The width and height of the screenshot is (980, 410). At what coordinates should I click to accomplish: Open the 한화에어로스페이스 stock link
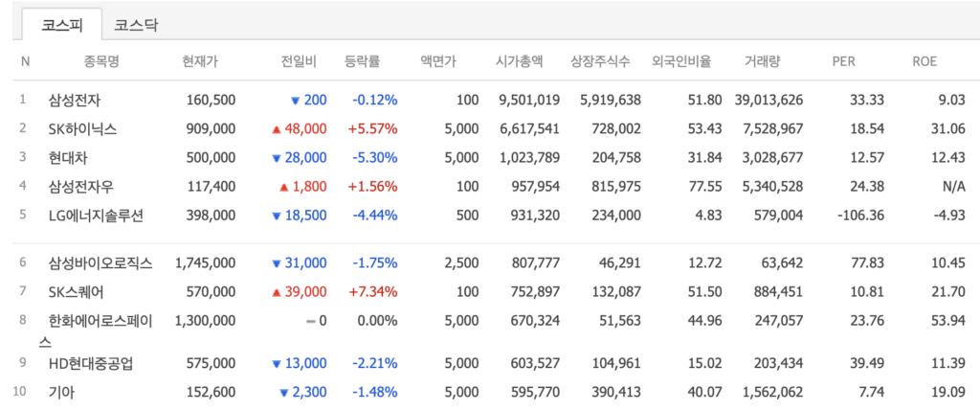click(96, 331)
